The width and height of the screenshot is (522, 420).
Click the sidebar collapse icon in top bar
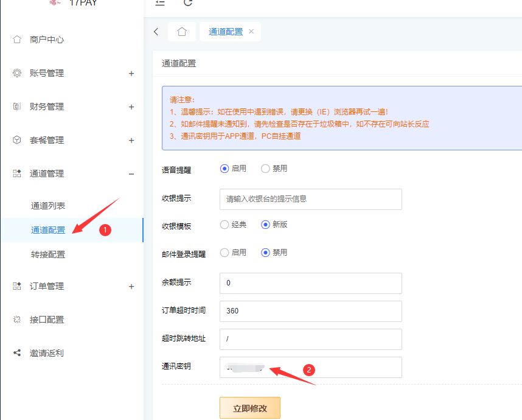(160, 3)
